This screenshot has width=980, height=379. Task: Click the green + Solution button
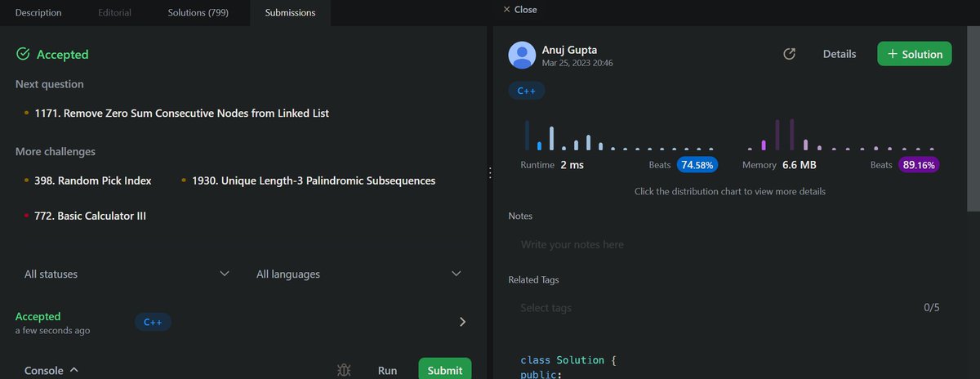coord(914,54)
